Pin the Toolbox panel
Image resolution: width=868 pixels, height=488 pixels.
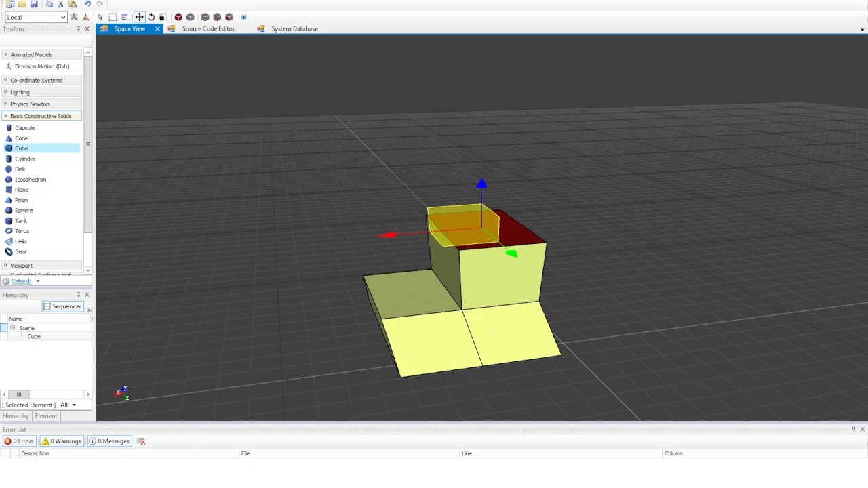(x=78, y=29)
